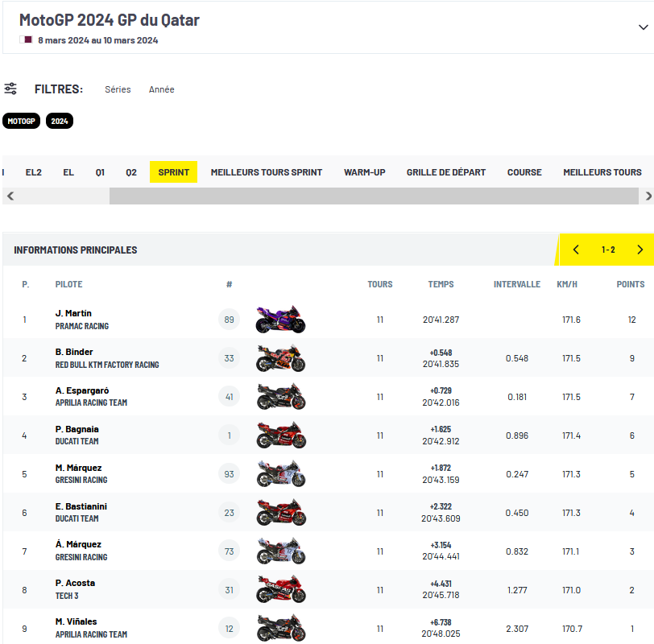The width and height of the screenshot is (654, 644).
Task: Open P. Bagnaia rider link
Action: [77, 429]
